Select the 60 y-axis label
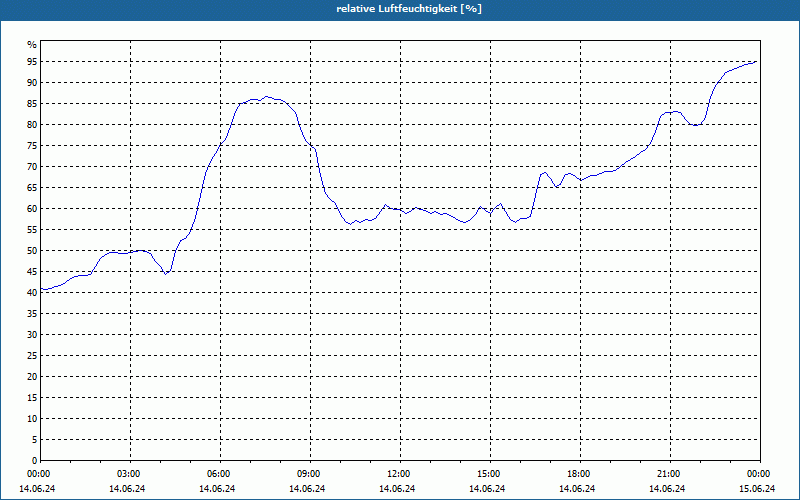Viewport: 800px width, 500px height. [32, 209]
